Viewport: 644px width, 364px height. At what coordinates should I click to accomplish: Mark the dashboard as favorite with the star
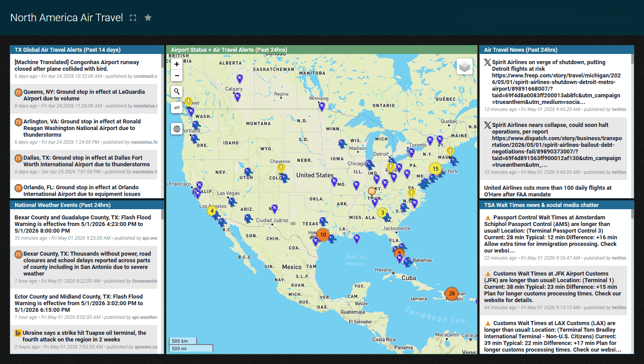[148, 18]
